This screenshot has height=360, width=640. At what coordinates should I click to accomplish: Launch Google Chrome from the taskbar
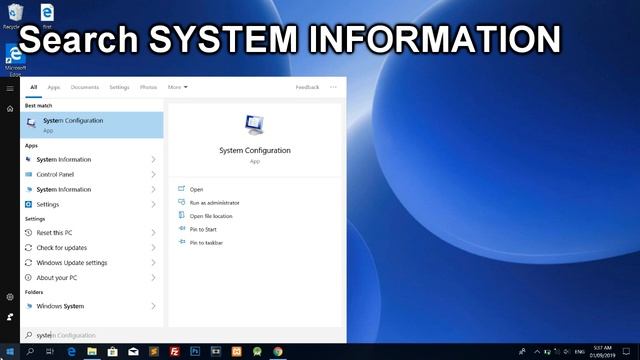[278, 351]
